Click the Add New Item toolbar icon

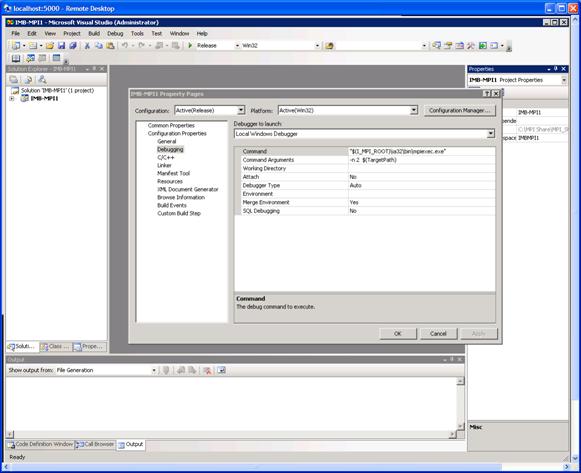point(33,46)
